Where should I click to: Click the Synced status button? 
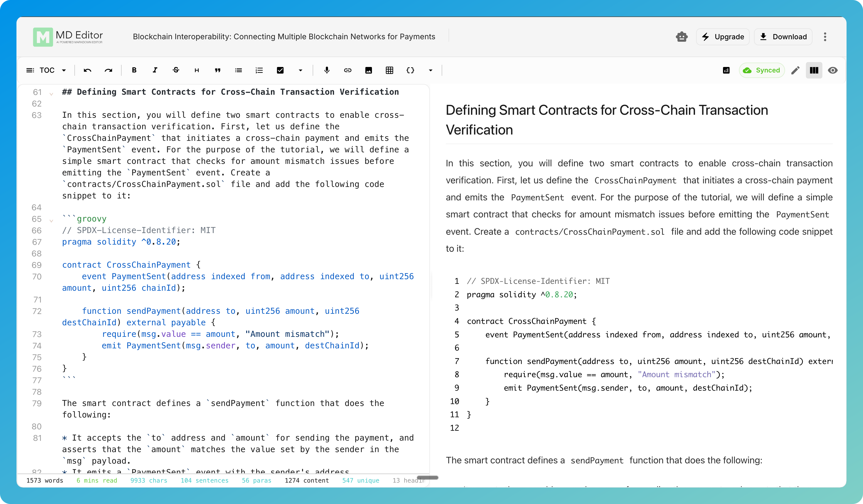pyautogui.click(x=762, y=70)
